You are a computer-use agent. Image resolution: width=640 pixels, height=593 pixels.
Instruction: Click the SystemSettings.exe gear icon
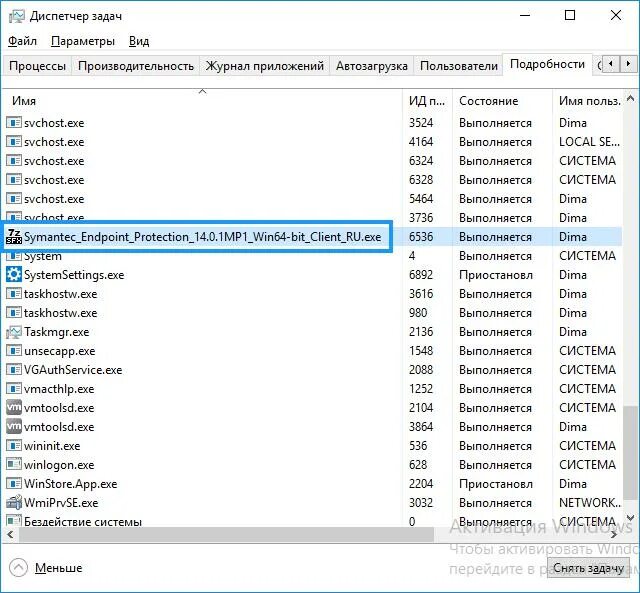pos(14,275)
